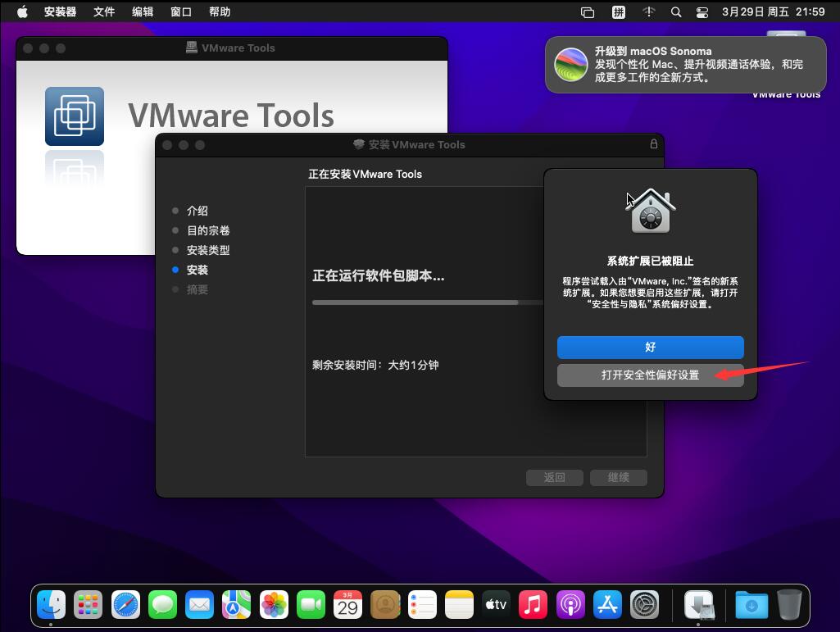
Task: Open the 文件 menu
Action: point(104,11)
